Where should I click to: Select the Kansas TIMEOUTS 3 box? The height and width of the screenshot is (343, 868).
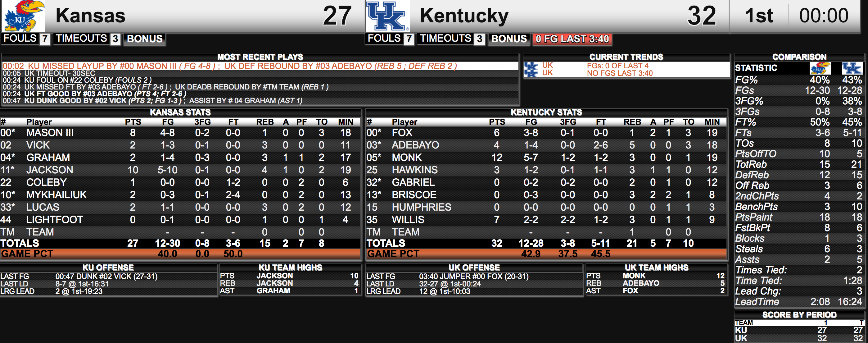click(x=87, y=39)
